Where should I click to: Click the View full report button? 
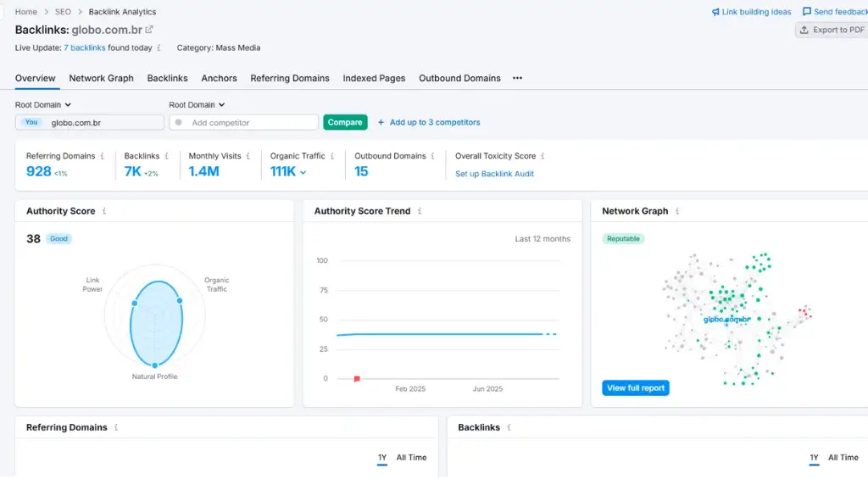coord(636,388)
